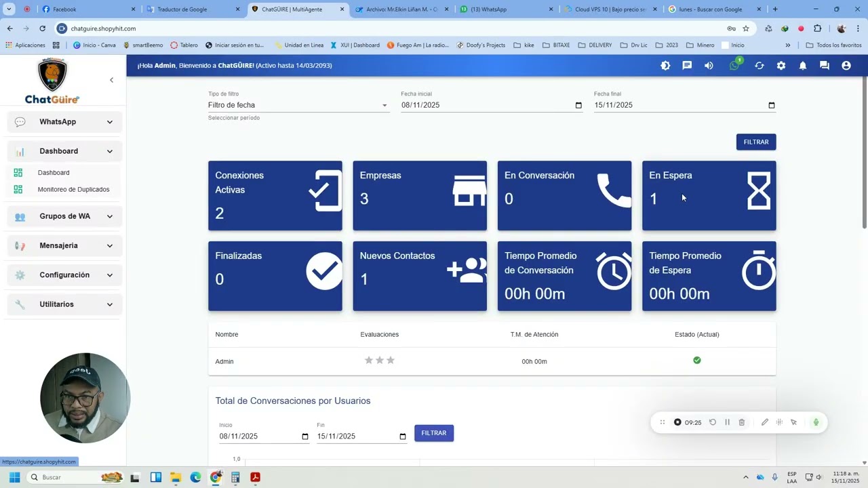Click the Empresas card
The width and height of the screenshot is (868, 488).
point(420,195)
